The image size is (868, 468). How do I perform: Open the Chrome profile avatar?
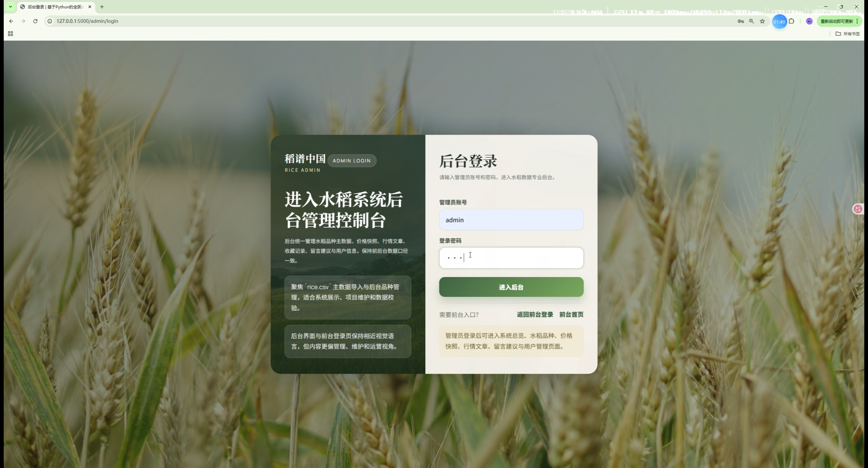click(x=809, y=21)
